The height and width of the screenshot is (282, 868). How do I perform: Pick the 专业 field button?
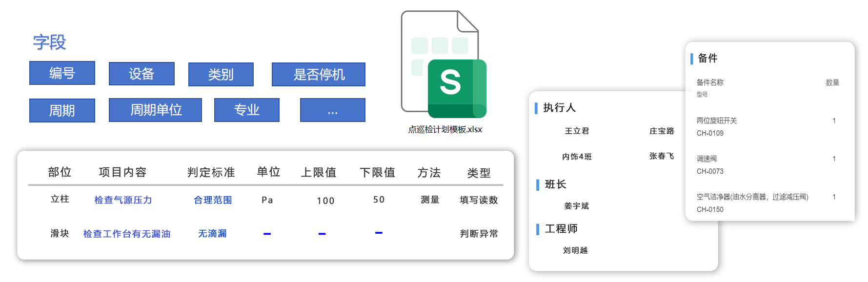246,110
